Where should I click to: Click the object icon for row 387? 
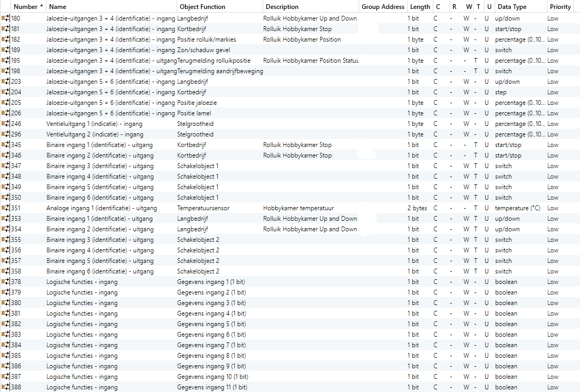click(x=6, y=377)
